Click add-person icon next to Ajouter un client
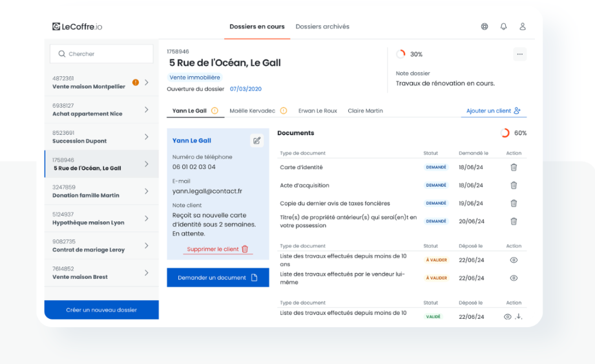The image size is (595, 364). click(x=517, y=111)
